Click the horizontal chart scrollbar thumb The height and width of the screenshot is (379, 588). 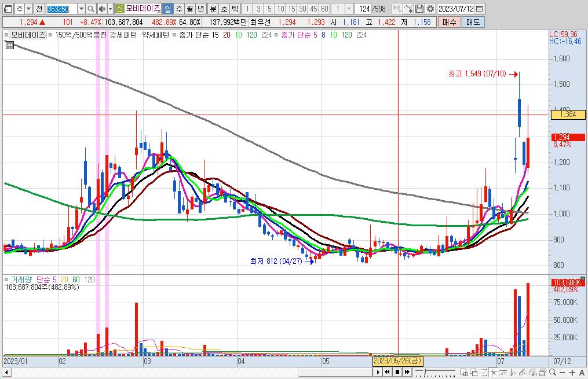coord(335,372)
